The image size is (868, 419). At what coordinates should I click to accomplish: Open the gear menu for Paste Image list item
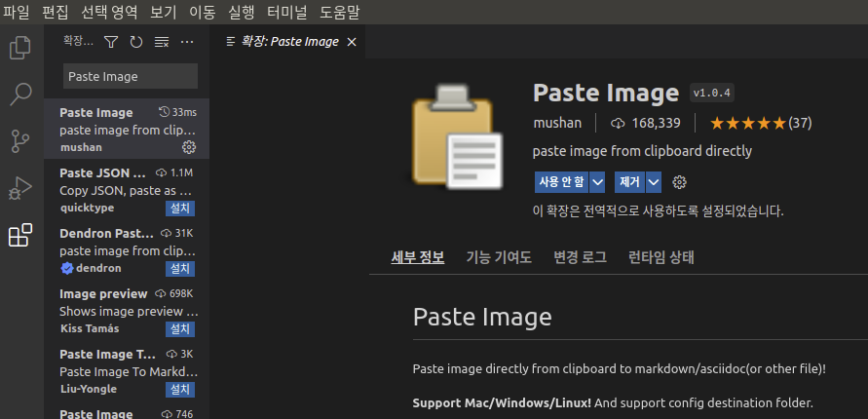[189, 147]
